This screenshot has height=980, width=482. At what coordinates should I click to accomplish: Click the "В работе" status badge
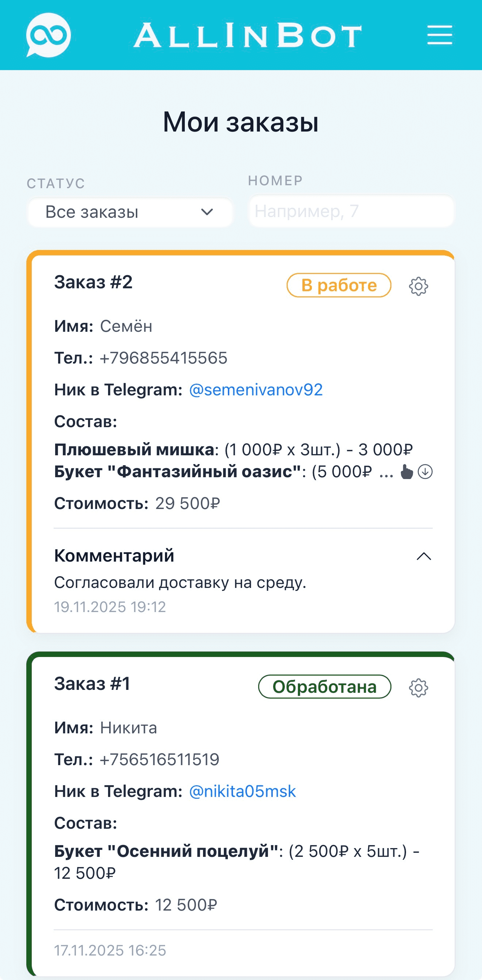pos(339,285)
